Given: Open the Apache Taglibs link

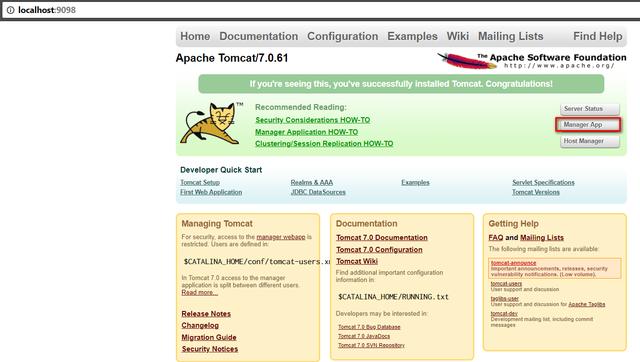Looking at the screenshot, I should (x=587, y=304).
